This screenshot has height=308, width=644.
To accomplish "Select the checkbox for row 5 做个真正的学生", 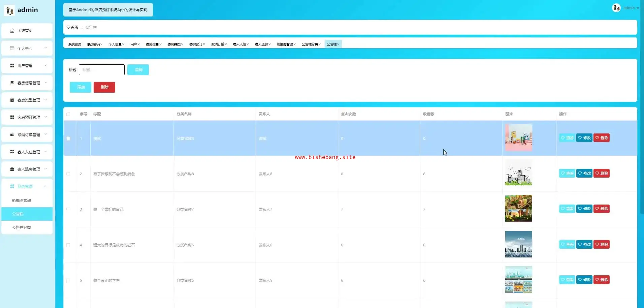I will click(68, 281).
